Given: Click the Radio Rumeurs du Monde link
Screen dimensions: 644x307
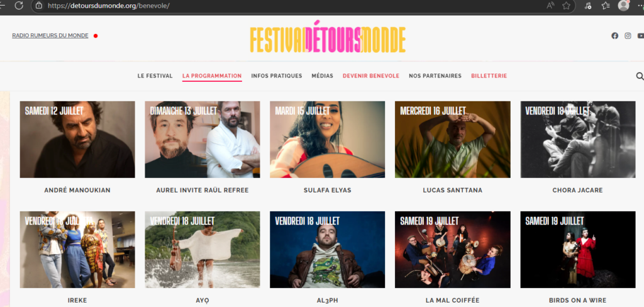Looking at the screenshot, I should coord(50,36).
